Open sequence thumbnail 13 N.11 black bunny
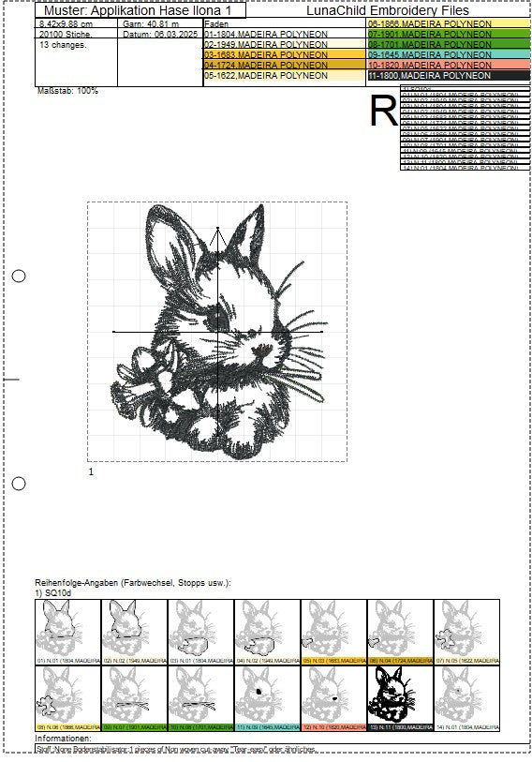The height and width of the screenshot is (762, 532). tap(400, 698)
